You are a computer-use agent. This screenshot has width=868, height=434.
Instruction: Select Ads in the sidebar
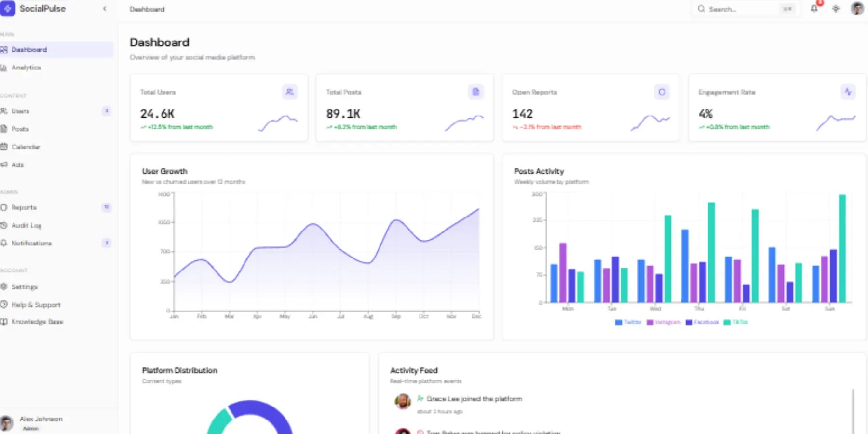point(56,164)
